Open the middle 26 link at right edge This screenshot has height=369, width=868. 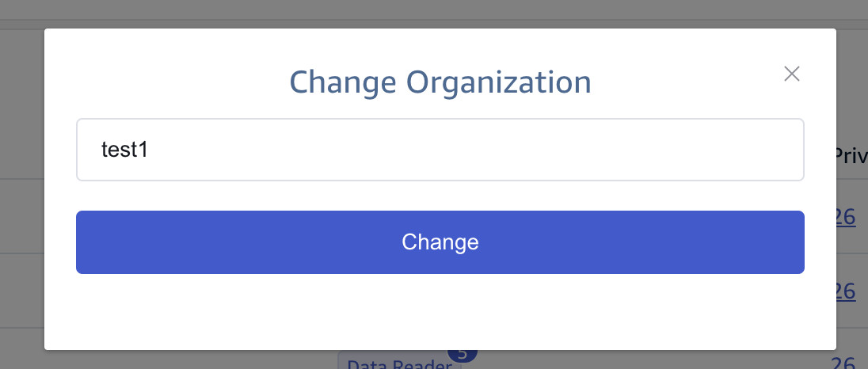(846, 291)
